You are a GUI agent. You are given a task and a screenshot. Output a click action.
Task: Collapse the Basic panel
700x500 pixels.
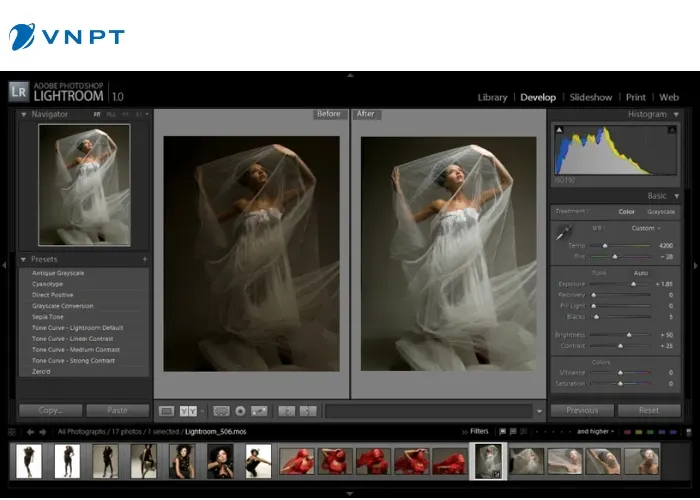click(x=677, y=196)
